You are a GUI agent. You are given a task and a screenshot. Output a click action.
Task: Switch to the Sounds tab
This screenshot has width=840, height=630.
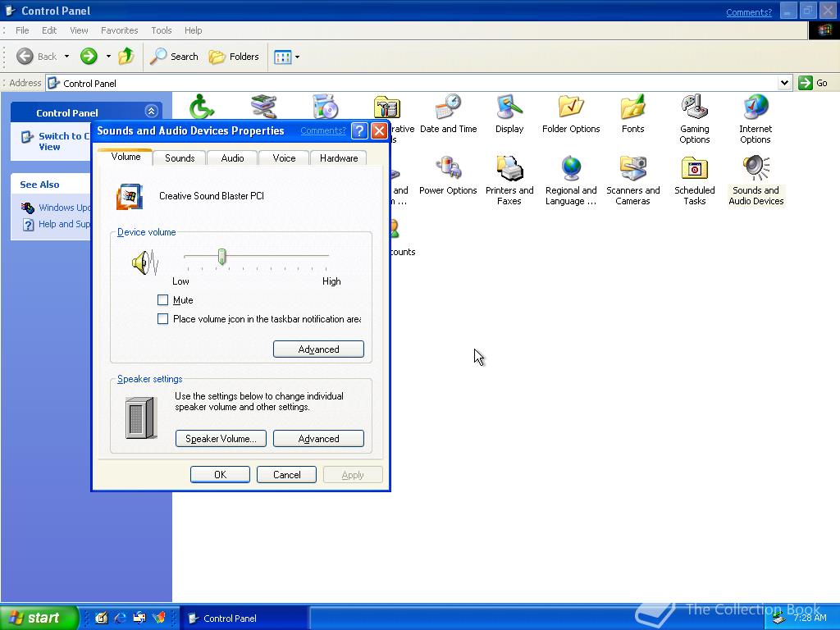[x=180, y=158]
